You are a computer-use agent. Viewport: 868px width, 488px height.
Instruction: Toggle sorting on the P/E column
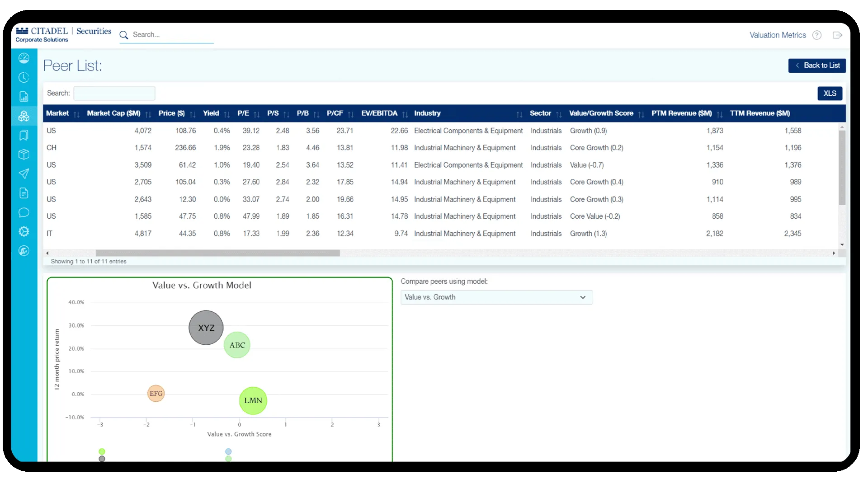pos(256,114)
